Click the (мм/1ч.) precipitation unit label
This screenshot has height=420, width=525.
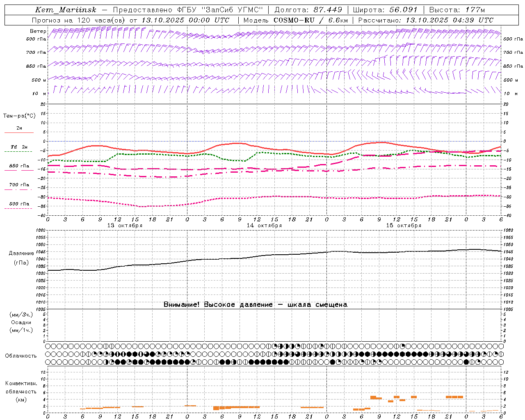pyautogui.click(x=21, y=330)
